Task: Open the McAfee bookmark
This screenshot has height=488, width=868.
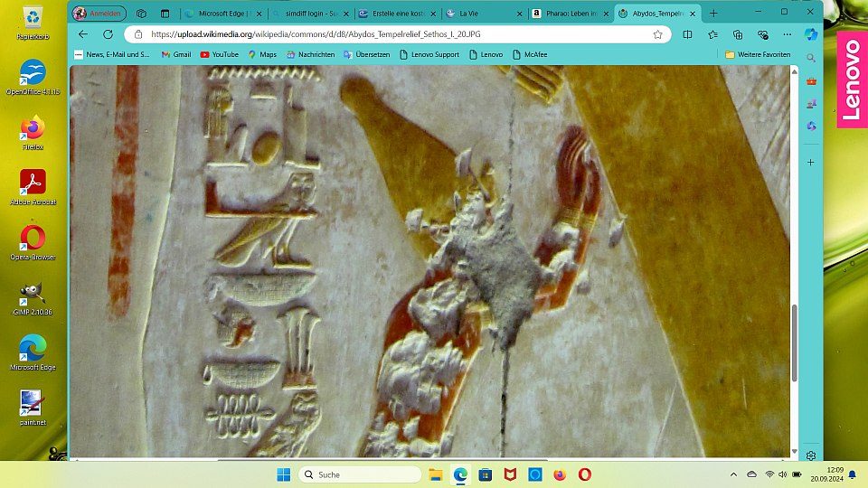Action: pyautogui.click(x=530, y=54)
